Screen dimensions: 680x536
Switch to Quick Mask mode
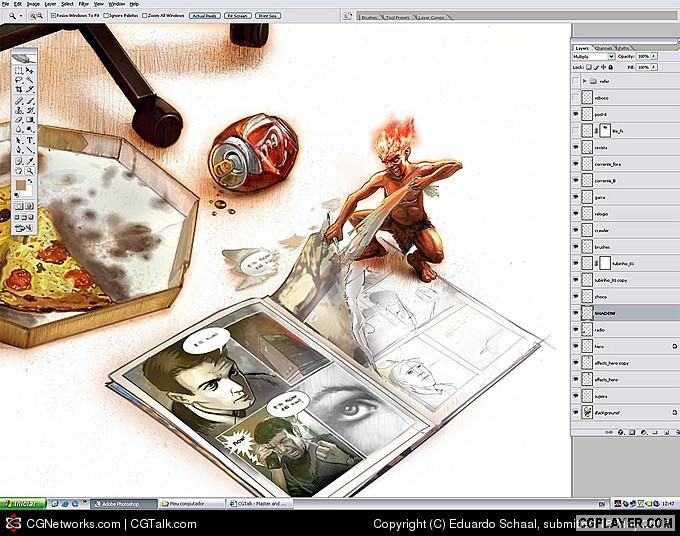pyautogui.click(x=30, y=206)
